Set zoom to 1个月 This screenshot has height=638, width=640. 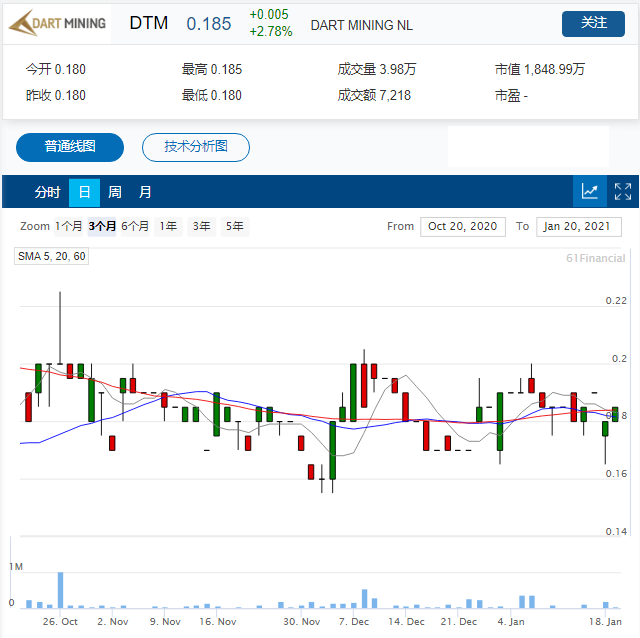pyautogui.click(x=69, y=226)
